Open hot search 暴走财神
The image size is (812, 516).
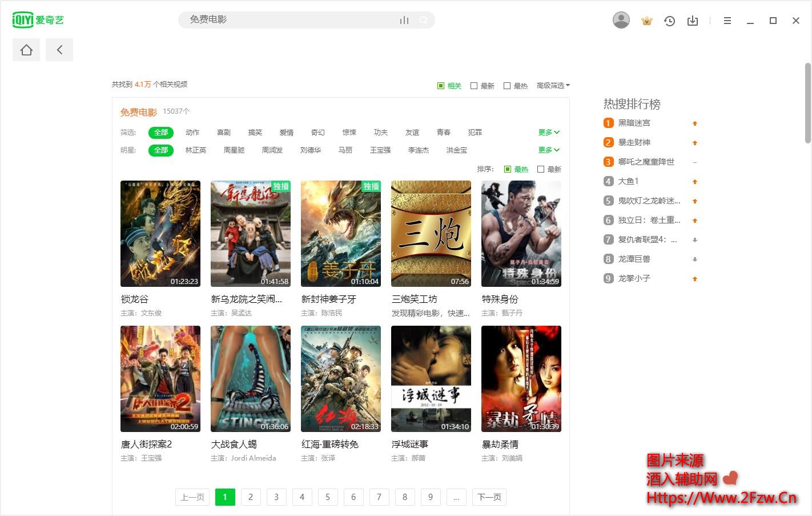click(x=634, y=142)
